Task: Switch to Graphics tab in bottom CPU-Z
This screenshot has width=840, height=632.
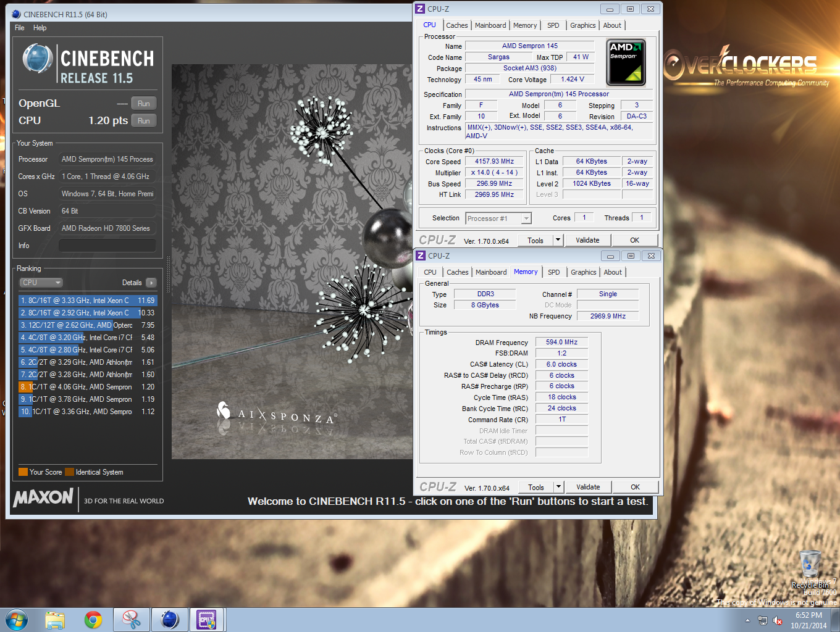Action: [584, 272]
